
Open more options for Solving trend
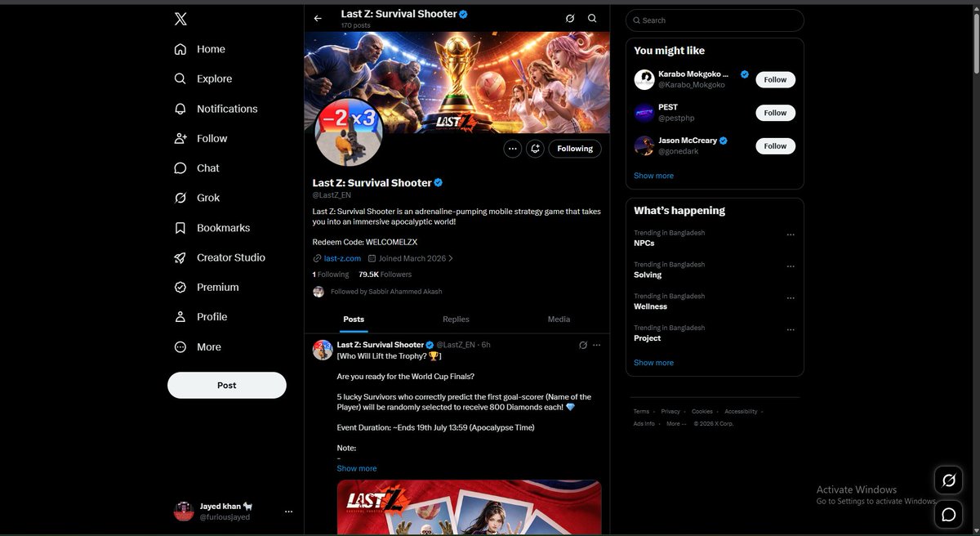tap(790, 266)
